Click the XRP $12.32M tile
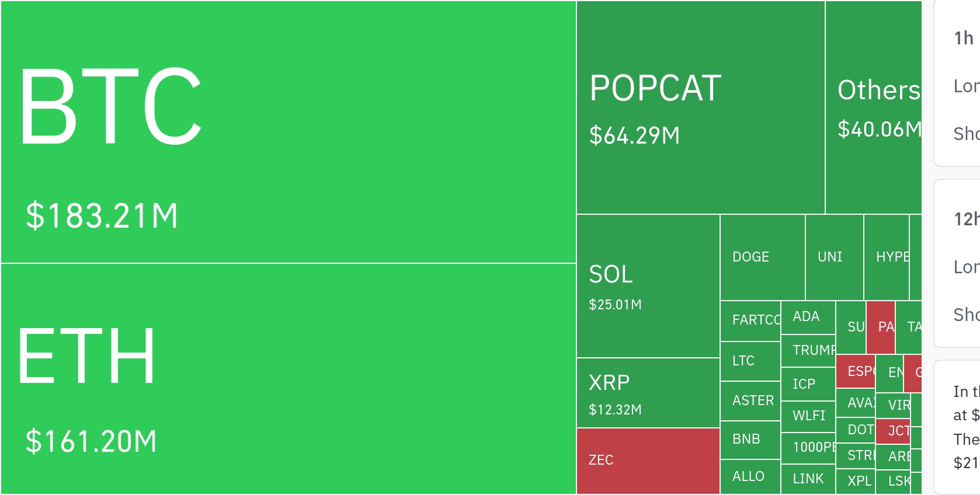This screenshot has height=495, width=980. pos(648,393)
